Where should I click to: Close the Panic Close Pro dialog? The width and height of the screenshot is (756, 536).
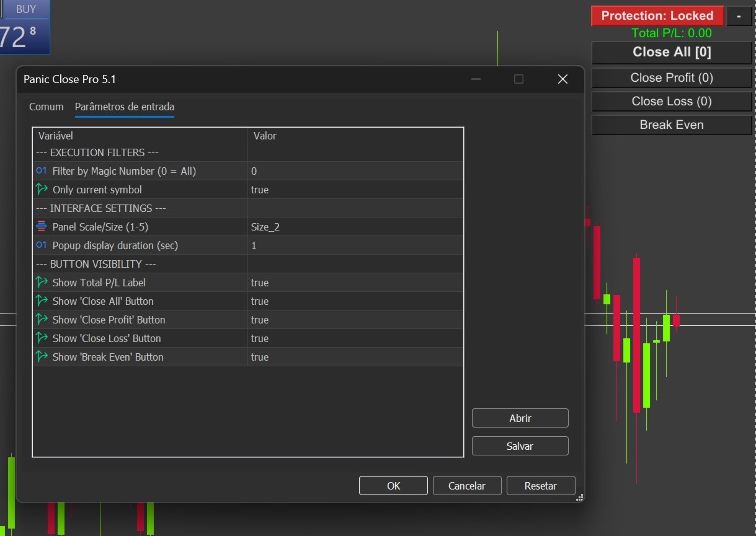563,79
